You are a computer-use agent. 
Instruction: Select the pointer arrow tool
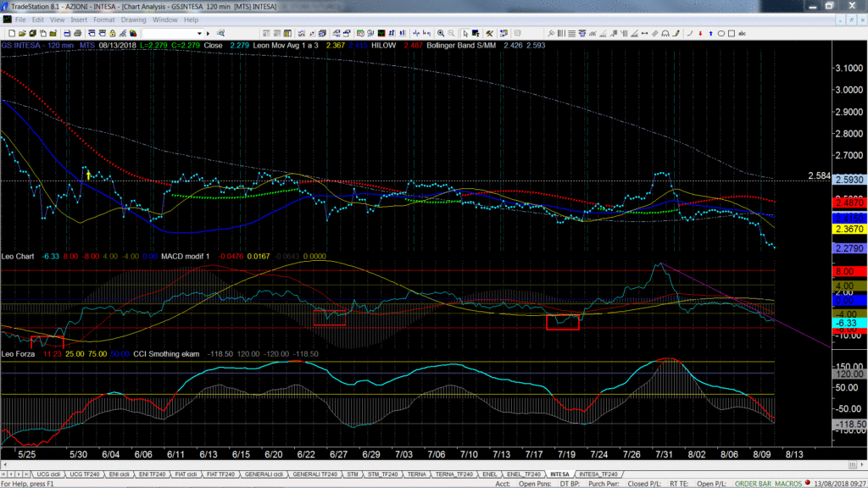coord(465,33)
